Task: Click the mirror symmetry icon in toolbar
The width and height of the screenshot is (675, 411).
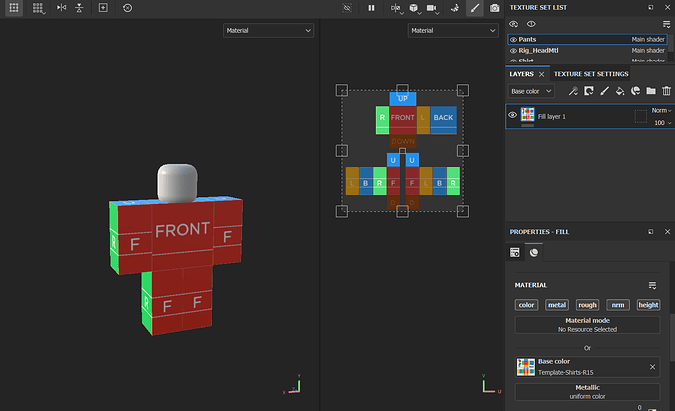Action: (x=62, y=8)
